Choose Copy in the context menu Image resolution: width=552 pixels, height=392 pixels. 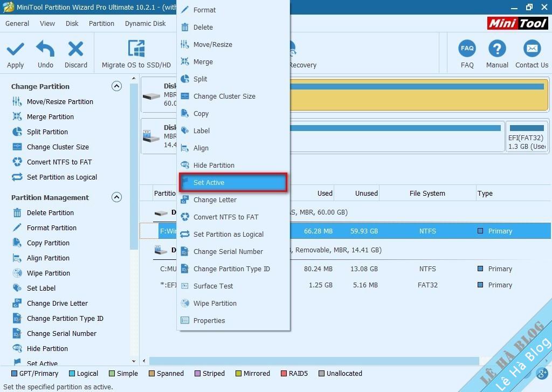[233, 114]
